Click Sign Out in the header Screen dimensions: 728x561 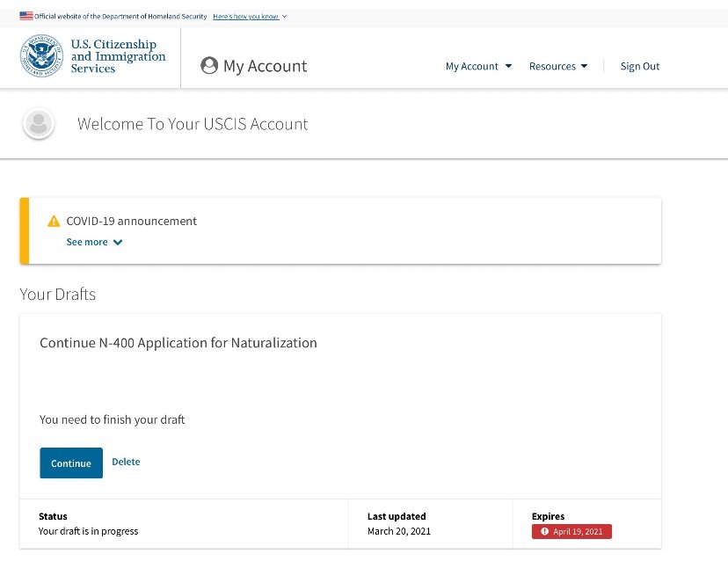(x=640, y=67)
